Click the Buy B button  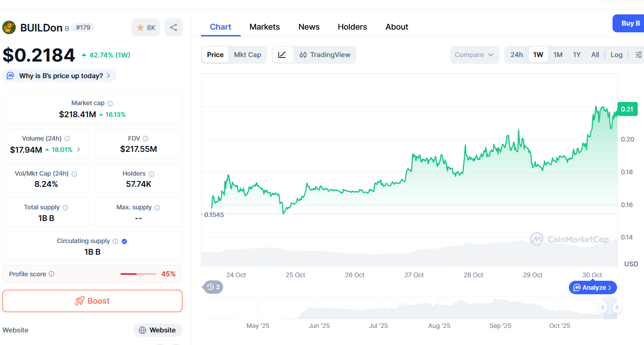[630, 23]
